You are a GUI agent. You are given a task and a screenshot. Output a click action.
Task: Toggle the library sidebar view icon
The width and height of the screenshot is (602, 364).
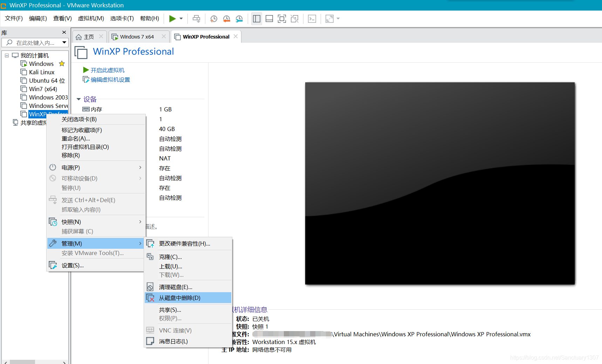pyautogui.click(x=257, y=19)
